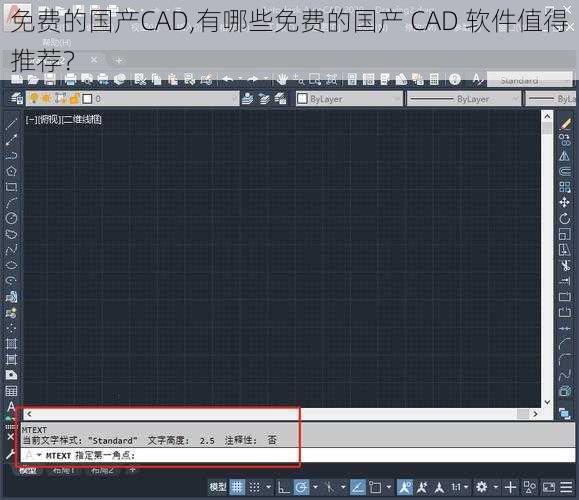Select the Table tool in draw toolbar
579x500 pixels.
point(11,391)
